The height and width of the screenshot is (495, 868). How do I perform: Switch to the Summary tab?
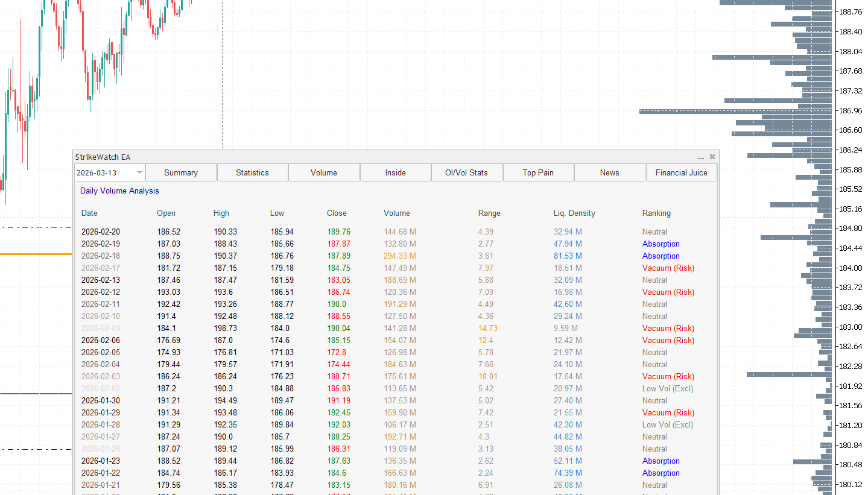tap(180, 172)
